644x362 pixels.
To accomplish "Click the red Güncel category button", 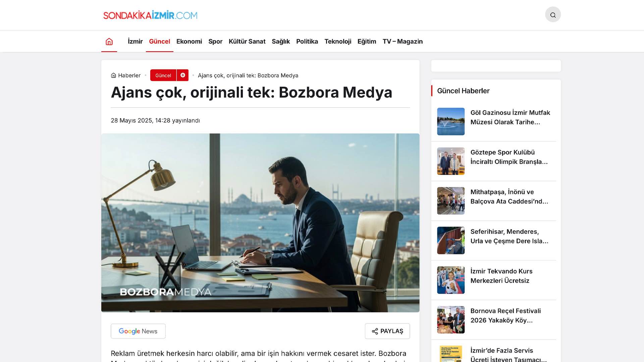I will pos(163,75).
